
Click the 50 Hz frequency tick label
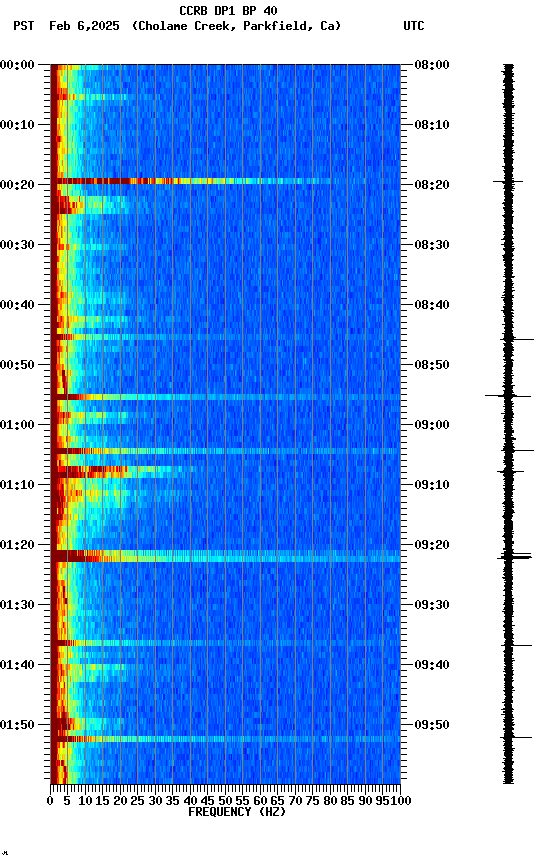pos(225,801)
